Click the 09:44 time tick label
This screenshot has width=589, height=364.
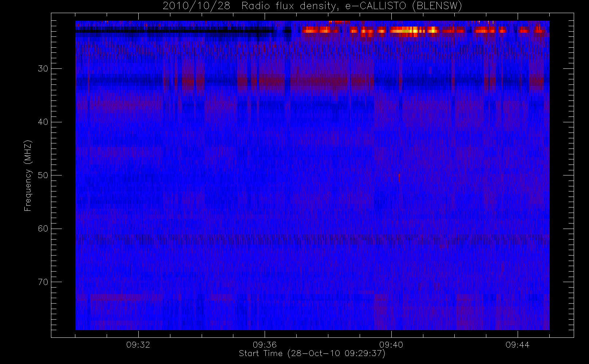coord(517,345)
